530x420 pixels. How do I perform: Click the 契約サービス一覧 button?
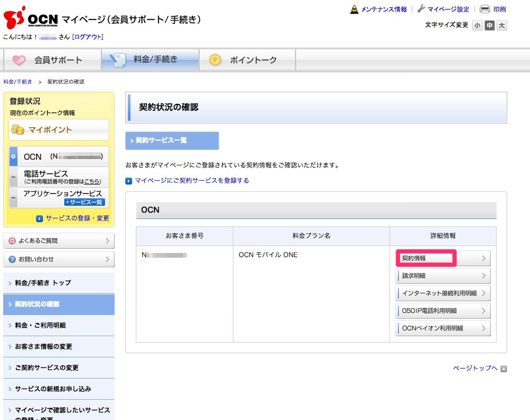coord(172,141)
